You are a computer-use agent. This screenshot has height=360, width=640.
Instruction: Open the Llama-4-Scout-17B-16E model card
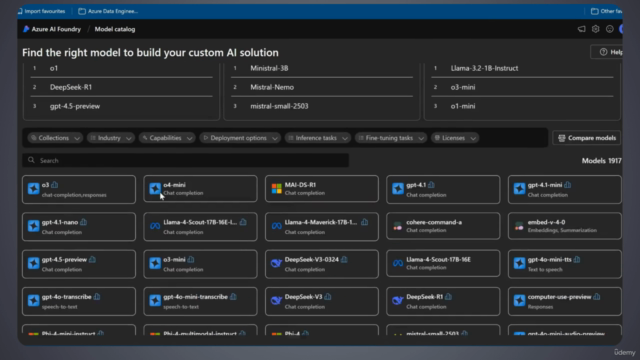pyautogui.click(x=443, y=263)
